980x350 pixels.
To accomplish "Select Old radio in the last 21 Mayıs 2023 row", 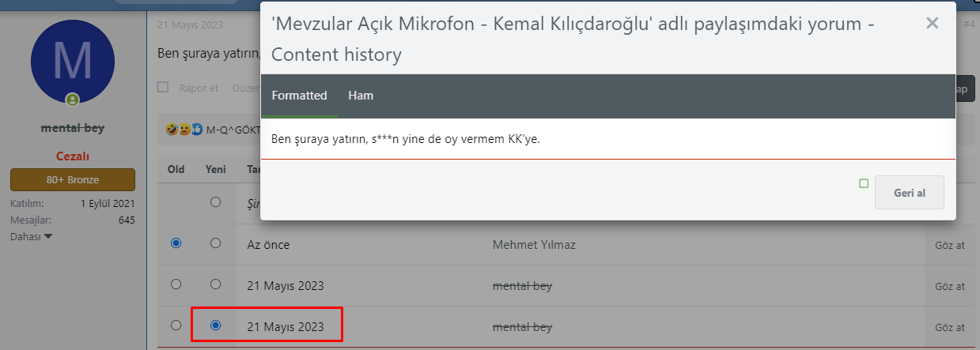I will click(x=176, y=326).
